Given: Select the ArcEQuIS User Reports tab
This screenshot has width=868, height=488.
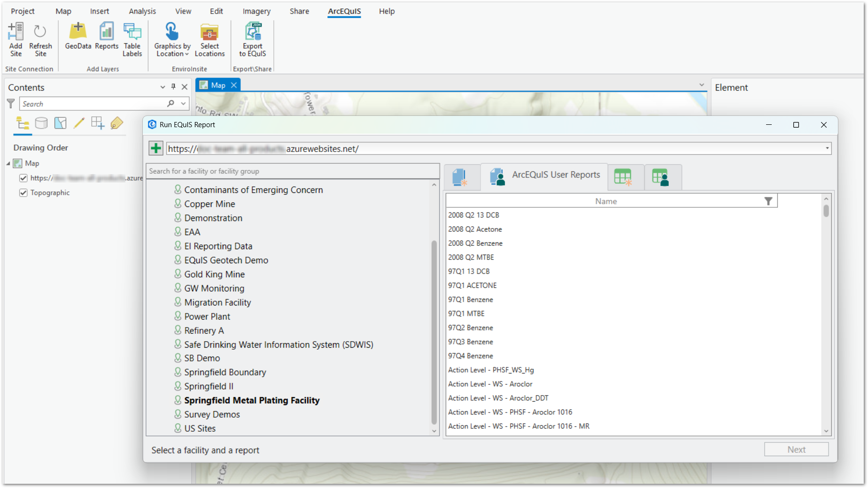Looking at the screenshot, I should click(545, 176).
